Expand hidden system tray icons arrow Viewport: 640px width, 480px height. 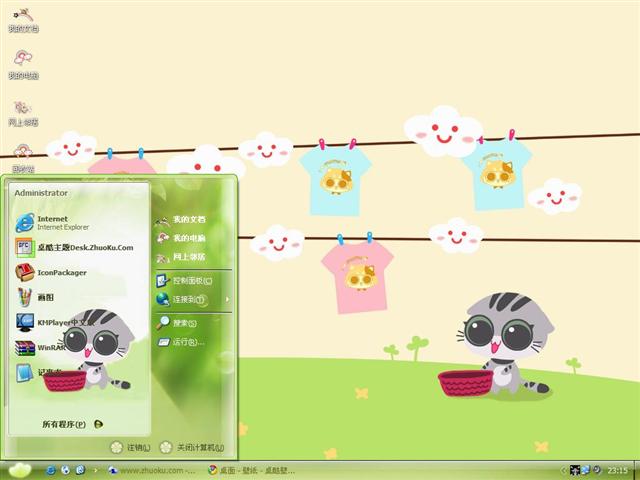[x=564, y=470]
